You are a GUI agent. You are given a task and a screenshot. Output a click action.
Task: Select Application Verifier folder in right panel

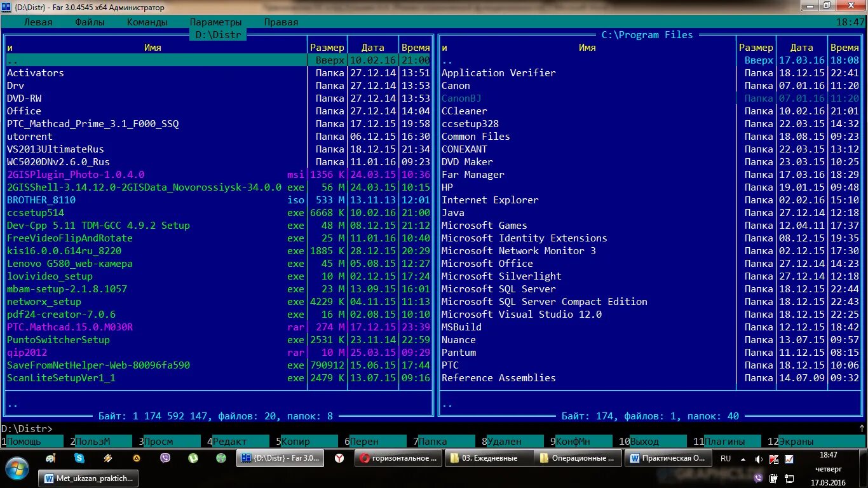(499, 73)
